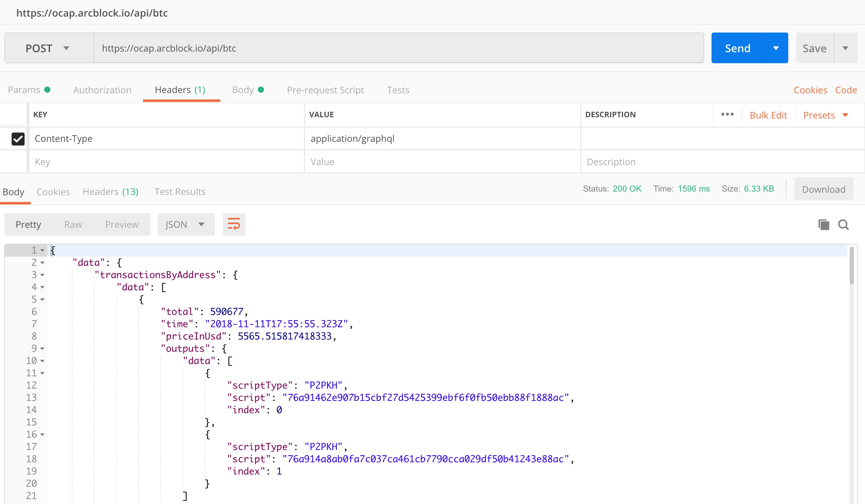Viewport: 865px width, 504px height.
Task: Open the request Body tab
Action: point(248,90)
